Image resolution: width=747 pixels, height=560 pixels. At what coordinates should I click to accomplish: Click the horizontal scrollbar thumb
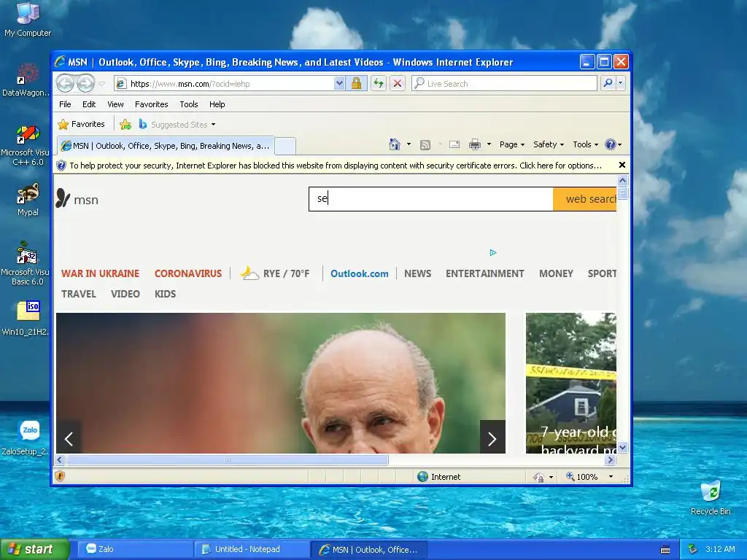228,460
